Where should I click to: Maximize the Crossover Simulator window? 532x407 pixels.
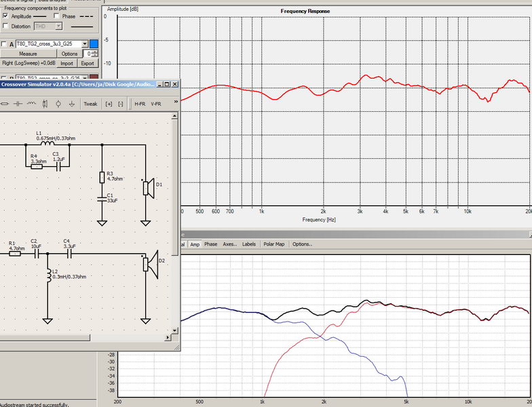pyautogui.click(x=167, y=84)
